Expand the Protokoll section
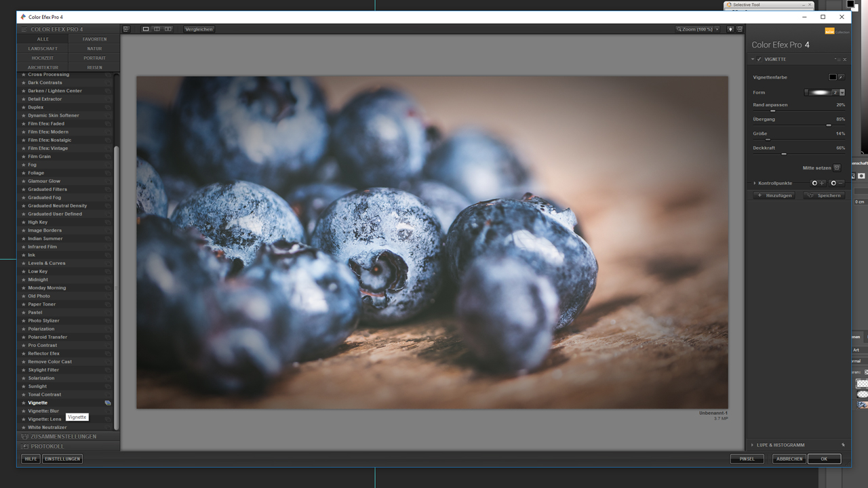 68,446
